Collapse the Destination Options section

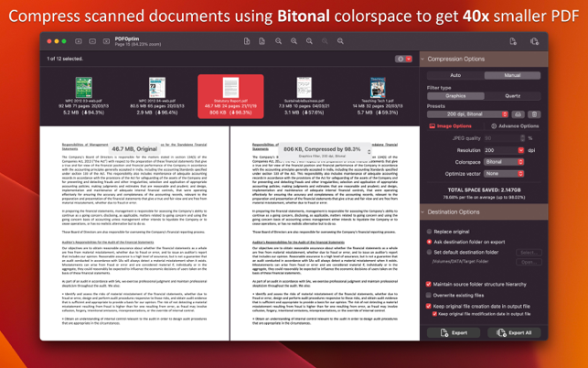click(x=422, y=212)
